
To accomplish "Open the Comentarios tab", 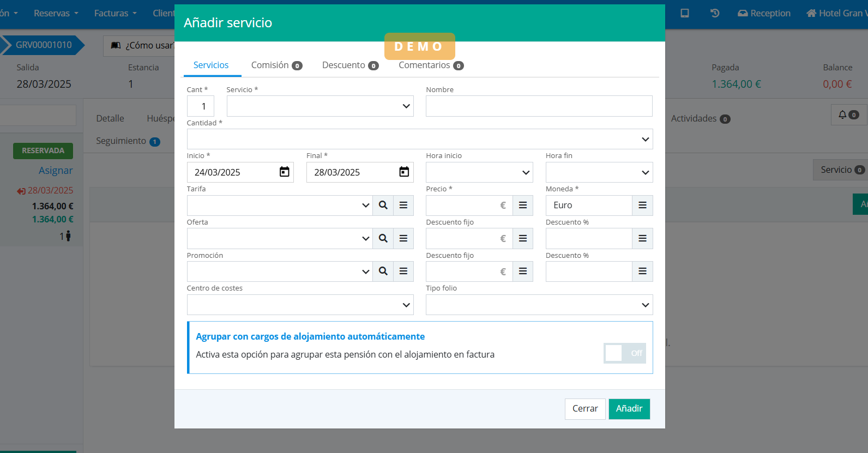I will pyautogui.click(x=430, y=65).
